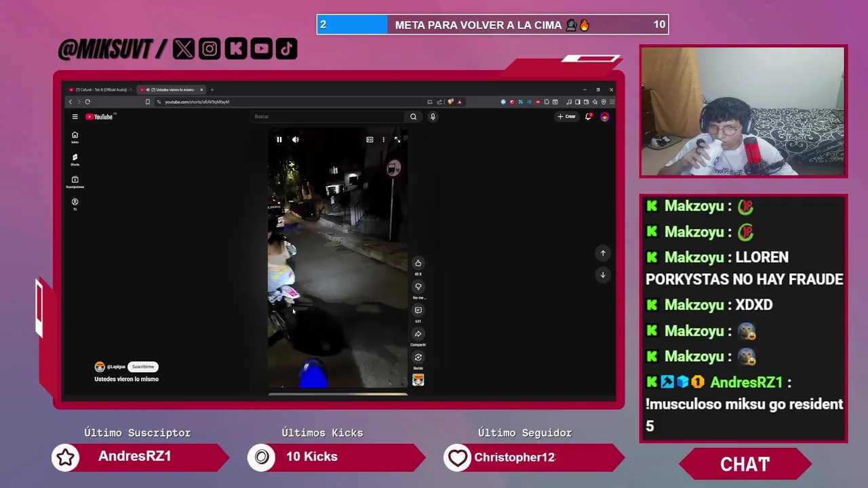The height and width of the screenshot is (488, 868).
Task: Toggle the browser sidebar panel
Action: click(577, 102)
